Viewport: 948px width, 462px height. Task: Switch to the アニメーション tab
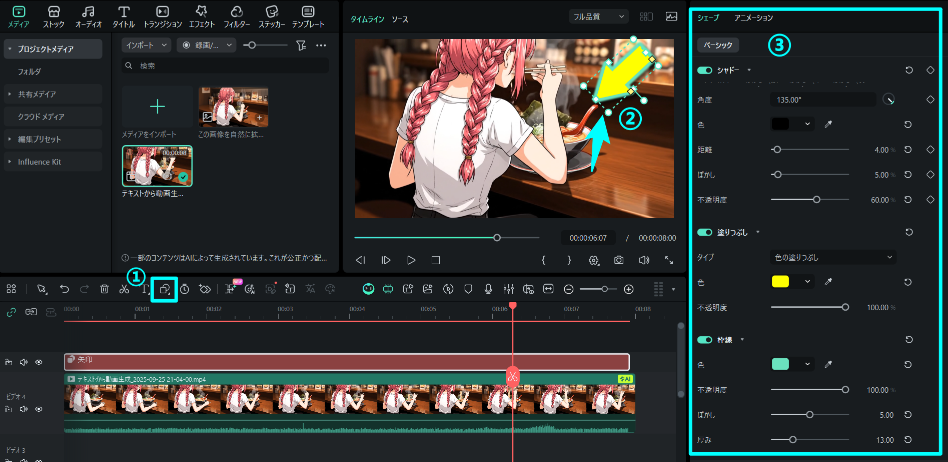(753, 18)
